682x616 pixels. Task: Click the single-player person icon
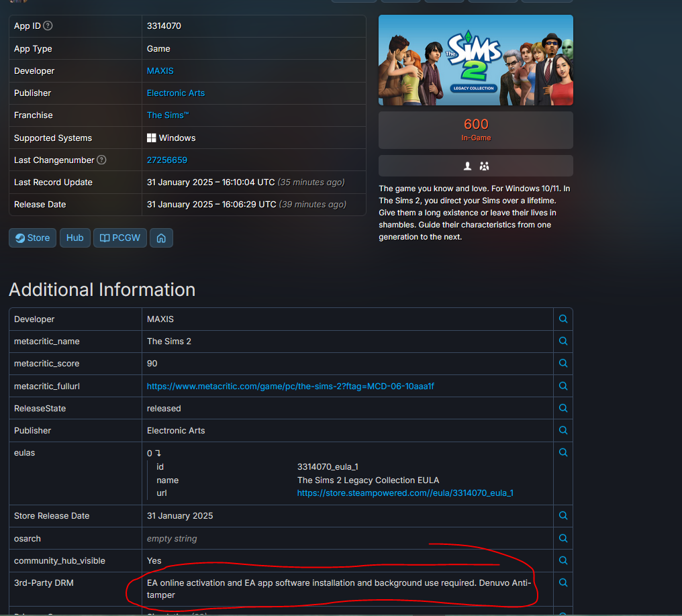[468, 166]
